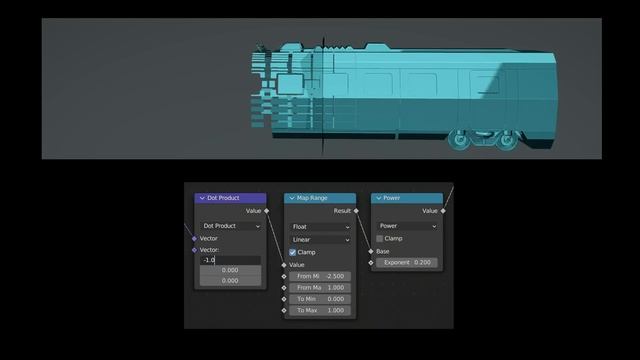
Task: Select the Power node header title
Action: (x=392, y=198)
